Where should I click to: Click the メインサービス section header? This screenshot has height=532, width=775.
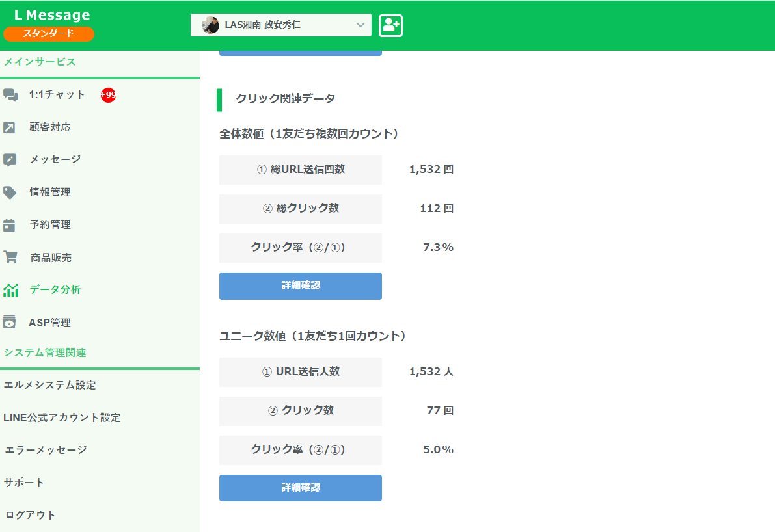pyautogui.click(x=40, y=62)
